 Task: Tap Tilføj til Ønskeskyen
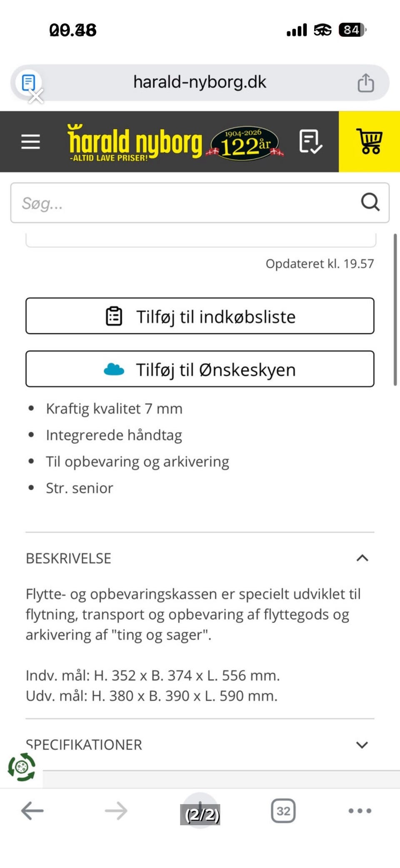pos(200,369)
